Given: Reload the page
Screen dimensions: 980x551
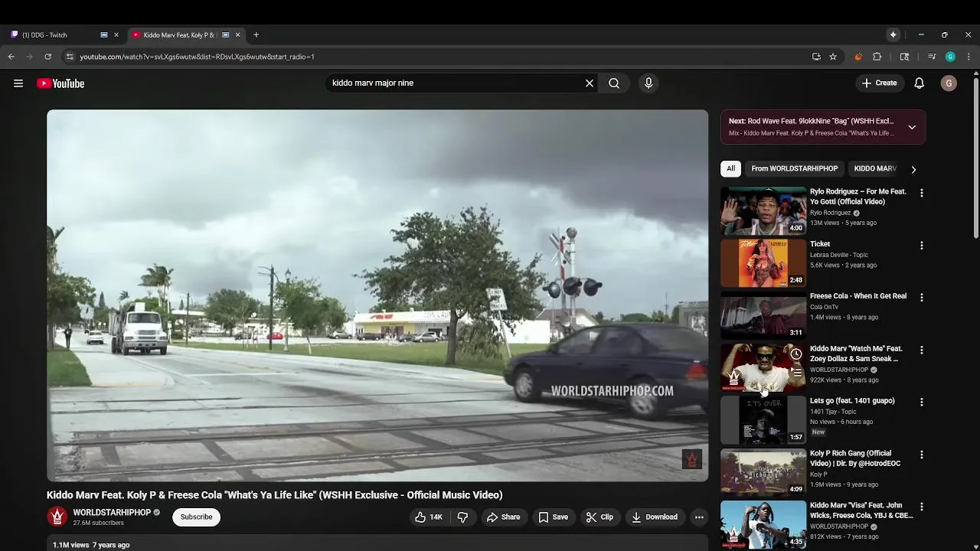Looking at the screenshot, I should click(47, 57).
